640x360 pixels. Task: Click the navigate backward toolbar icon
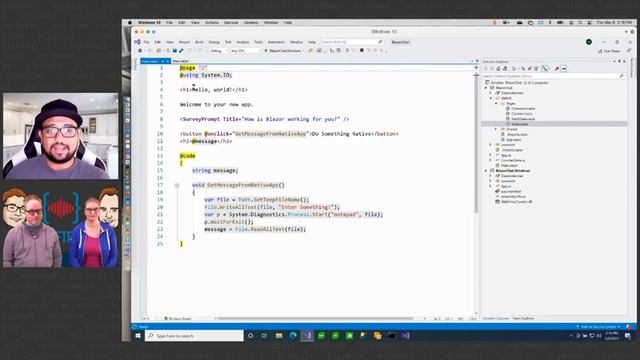click(x=140, y=51)
